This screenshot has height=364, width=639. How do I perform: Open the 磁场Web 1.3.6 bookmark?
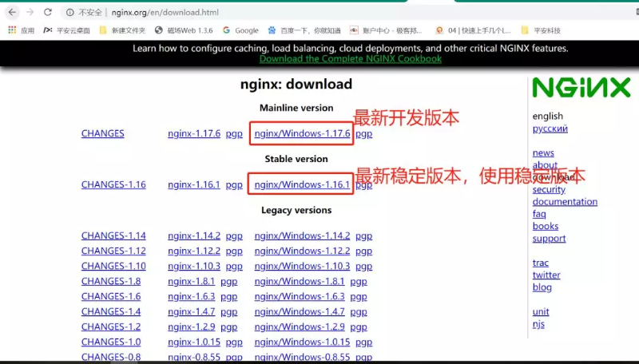click(184, 30)
